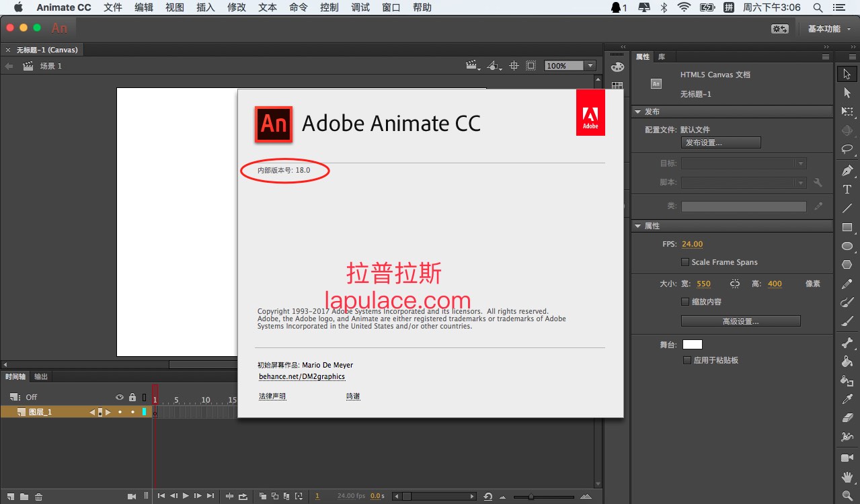Pick the Eraser tool
The height and width of the screenshot is (504, 860).
[847, 418]
